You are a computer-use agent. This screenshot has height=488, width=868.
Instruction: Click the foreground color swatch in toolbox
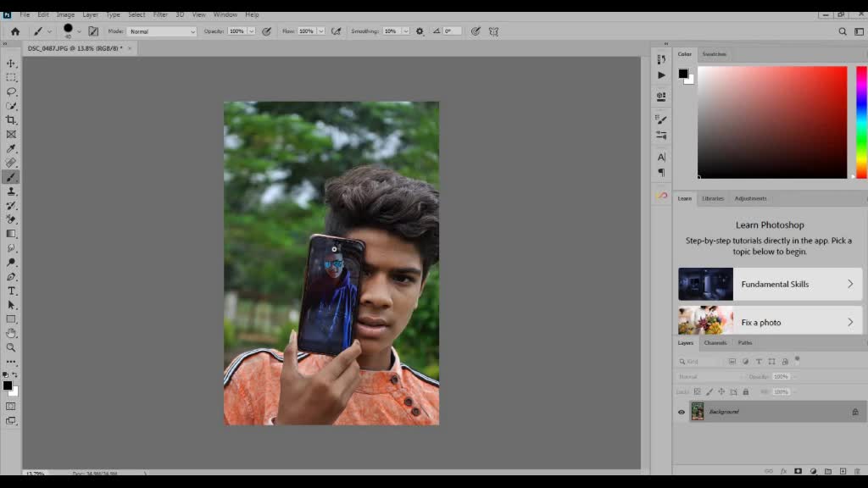(8, 385)
